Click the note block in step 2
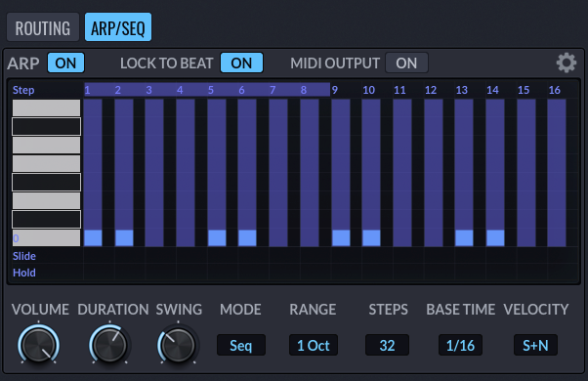Image resolution: width=588 pixels, height=381 pixels. [x=124, y=237]
